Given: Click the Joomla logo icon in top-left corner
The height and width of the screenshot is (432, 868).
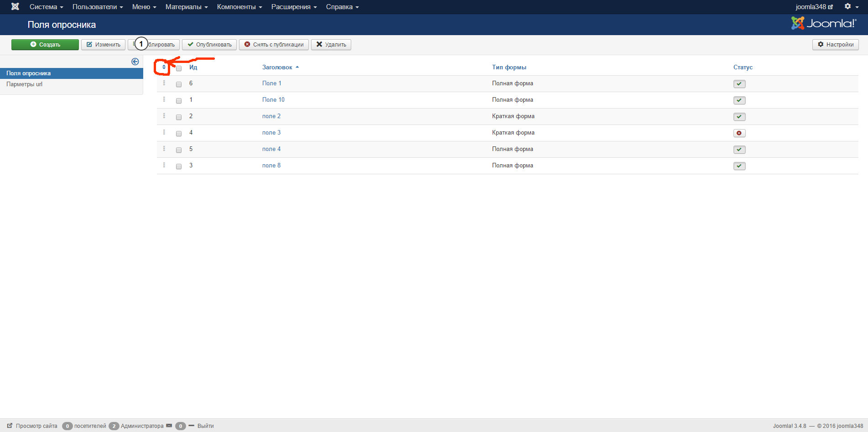Looking at the screenshot, I should pos(15,7).
